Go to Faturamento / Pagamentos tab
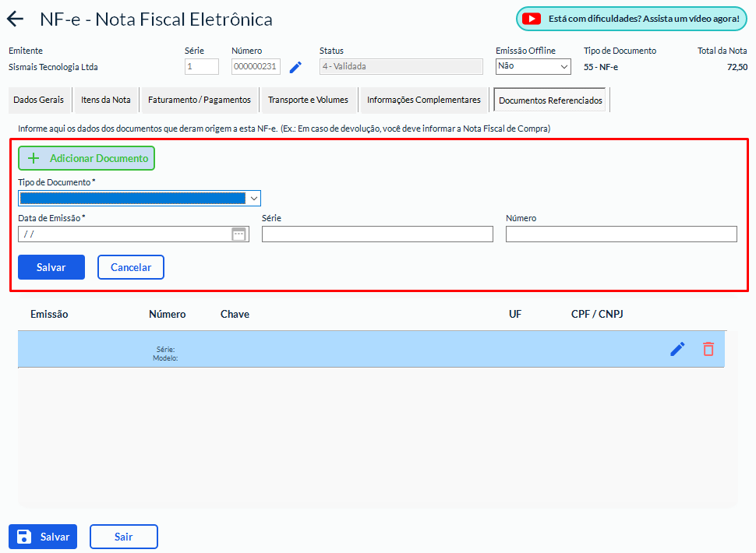 200,100
